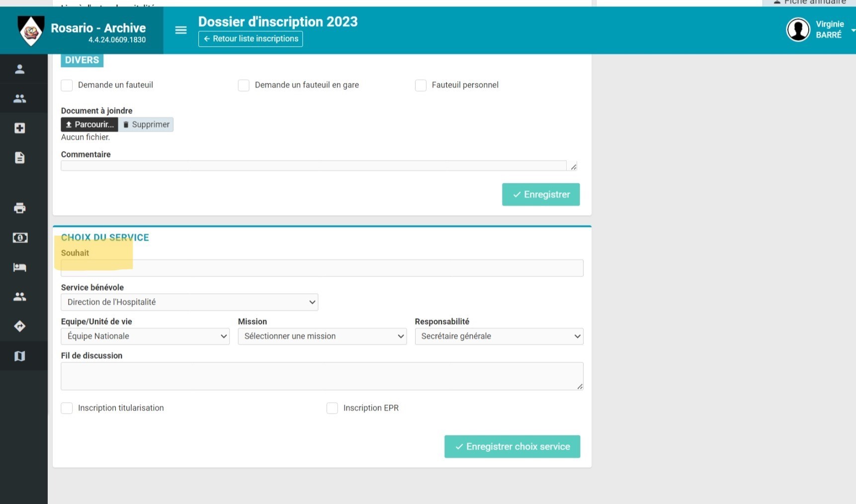
Task: Enable Fauteuil personnel checkbox
Action: (x=421, y=85)
